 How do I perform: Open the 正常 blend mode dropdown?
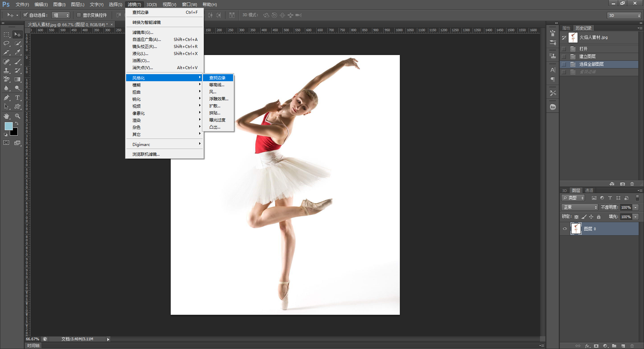580,207
